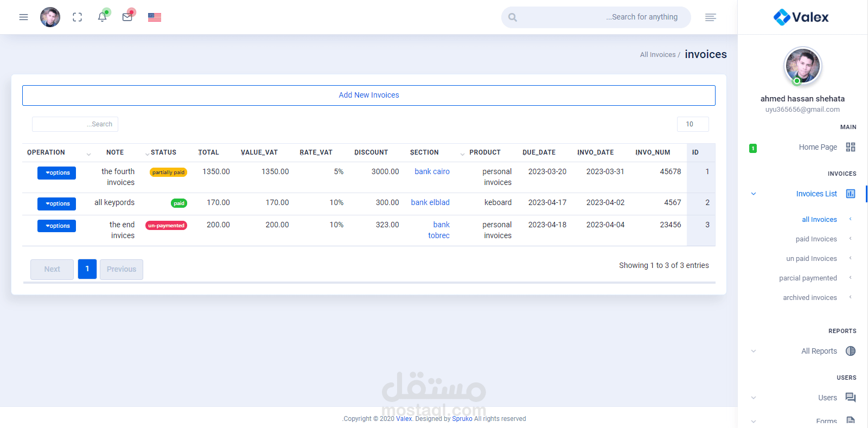The height and width of the screenshot is (428, 868).
Task: Open the bank elblad section link
Action: (x=430, y=202)
